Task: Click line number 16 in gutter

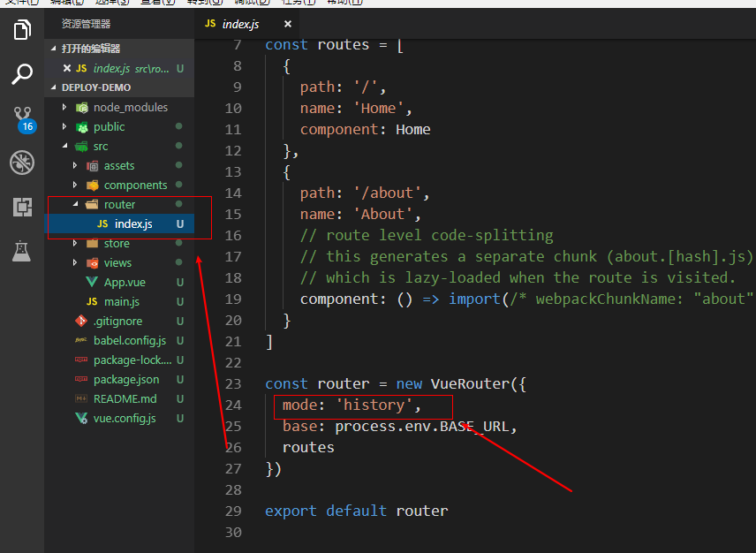Action: tap(233, 235)
